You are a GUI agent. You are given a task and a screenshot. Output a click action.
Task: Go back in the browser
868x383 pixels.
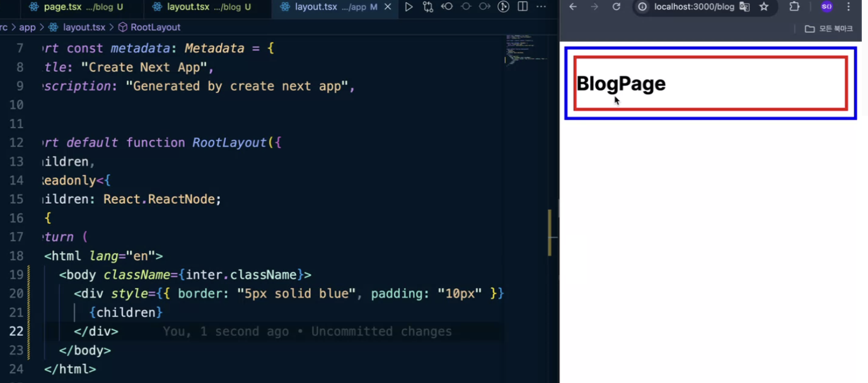(x=573, y=7)
